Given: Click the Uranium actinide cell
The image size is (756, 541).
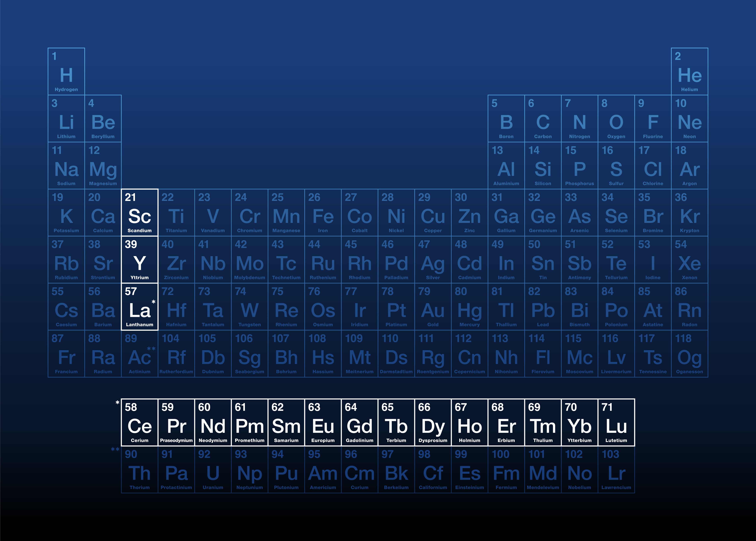Looking at the screenshot, I should pyautogui.click(x=213, y=470).
